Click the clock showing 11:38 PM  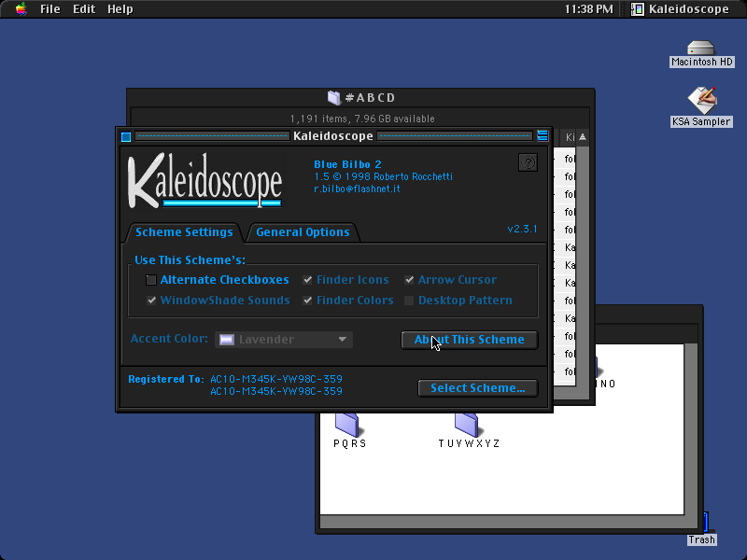click(x=588, y=9)
